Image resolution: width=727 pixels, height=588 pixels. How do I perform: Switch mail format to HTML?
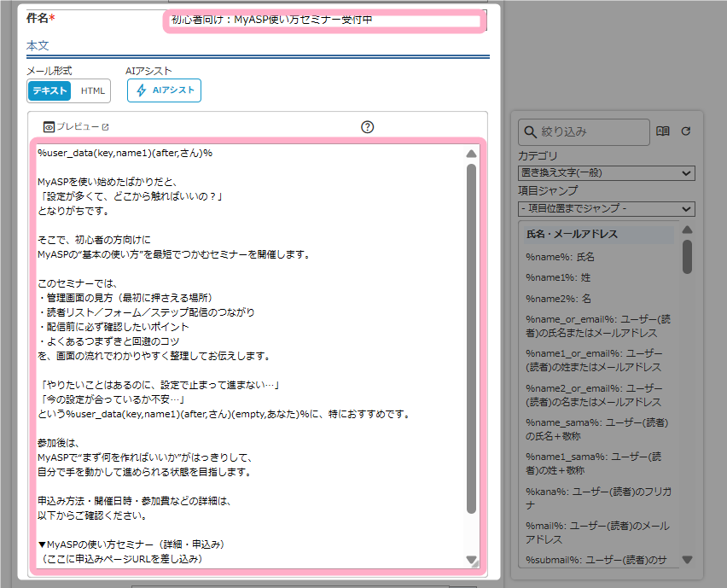93,90
